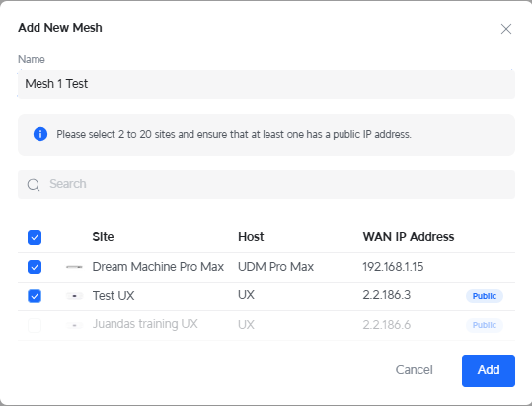The height and width of the screenshot is (406, 532).
Task: Click Cancel to dismiss the dialog
Action: 414,370
